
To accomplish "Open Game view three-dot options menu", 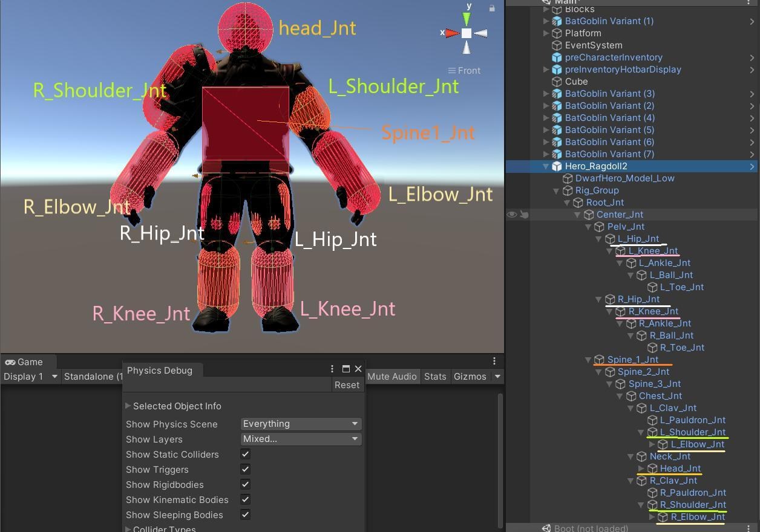I will (494, 361).
